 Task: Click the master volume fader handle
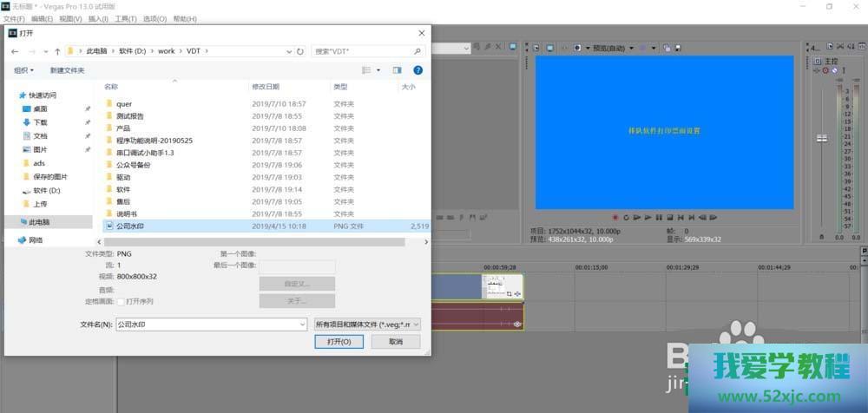point(821,139)
